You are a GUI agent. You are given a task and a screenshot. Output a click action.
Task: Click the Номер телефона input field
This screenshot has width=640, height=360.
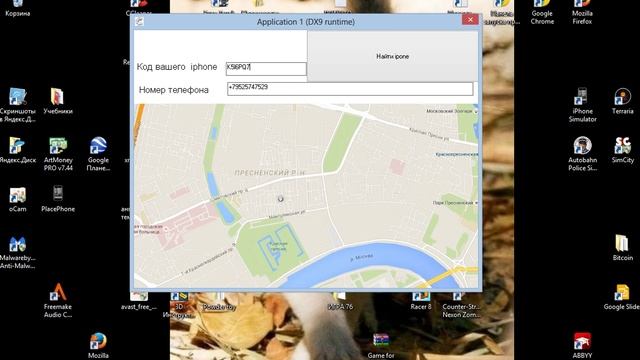coord(350,89)
